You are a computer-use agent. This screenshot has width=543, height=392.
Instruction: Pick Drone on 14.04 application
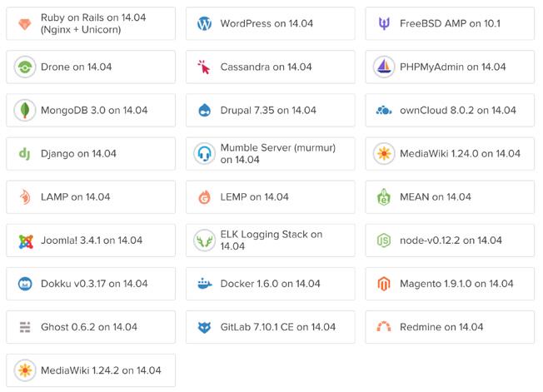[x=91, y=67]
